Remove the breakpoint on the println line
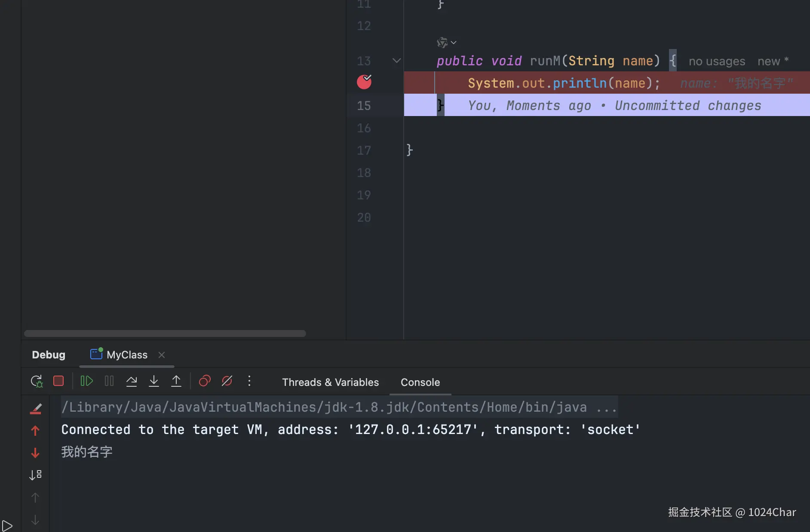Image resolution: width=810 pixels, height=532 pixels. tap(364, 82)
